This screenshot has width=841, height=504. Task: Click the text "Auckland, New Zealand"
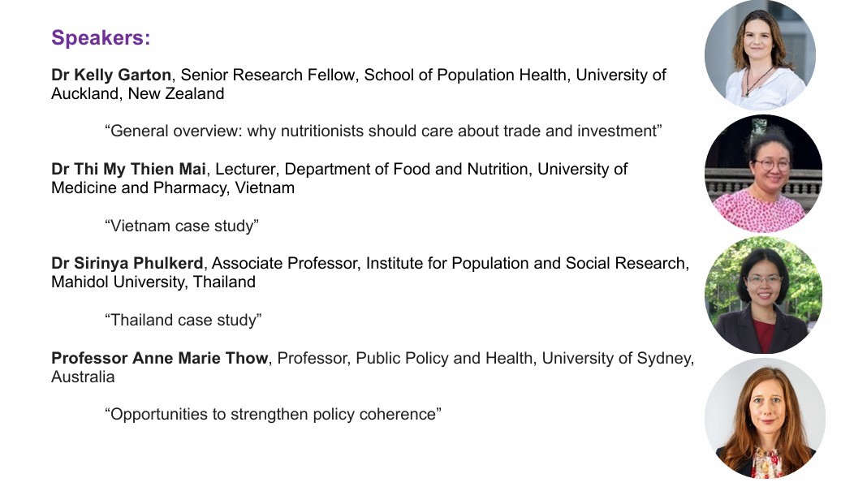point(138,94)
